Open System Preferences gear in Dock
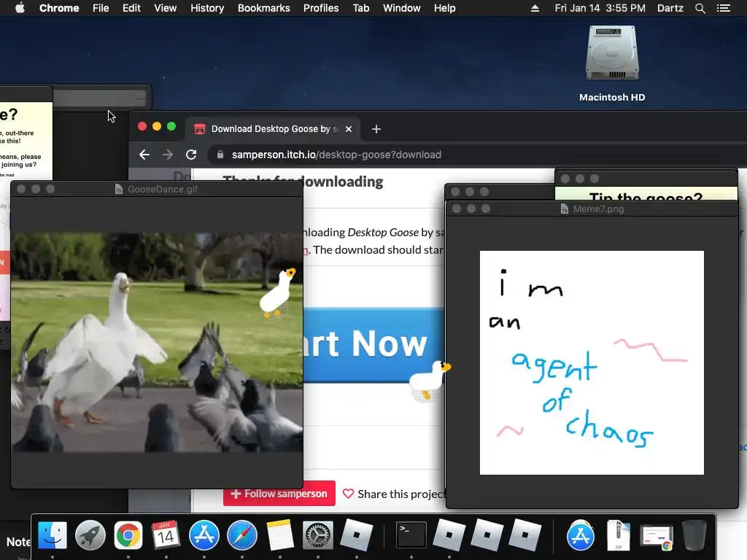747x560 pixels. 318,535
